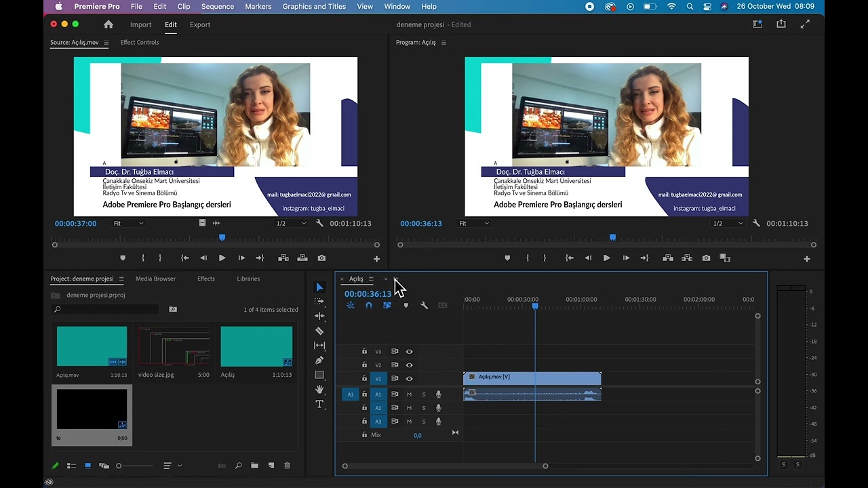The image size is (868, 488).
Task: Go to In point in Source monitor
Action: coord(184,258)
